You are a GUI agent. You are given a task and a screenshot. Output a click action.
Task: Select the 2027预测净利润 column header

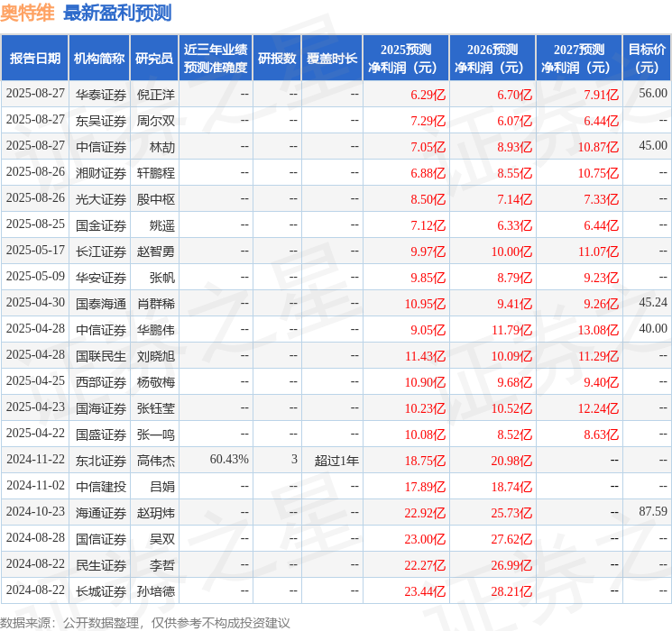[x=579, y=59]
